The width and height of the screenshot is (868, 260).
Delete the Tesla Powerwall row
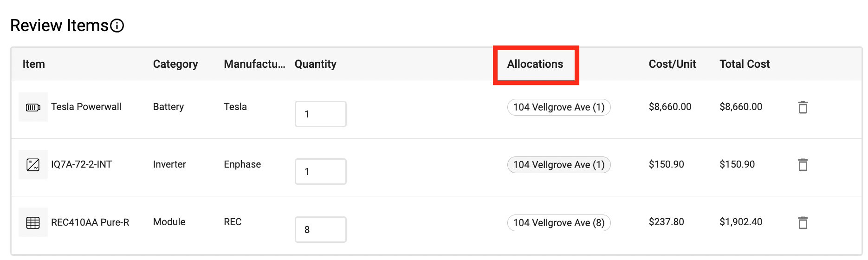pos(803,107)
